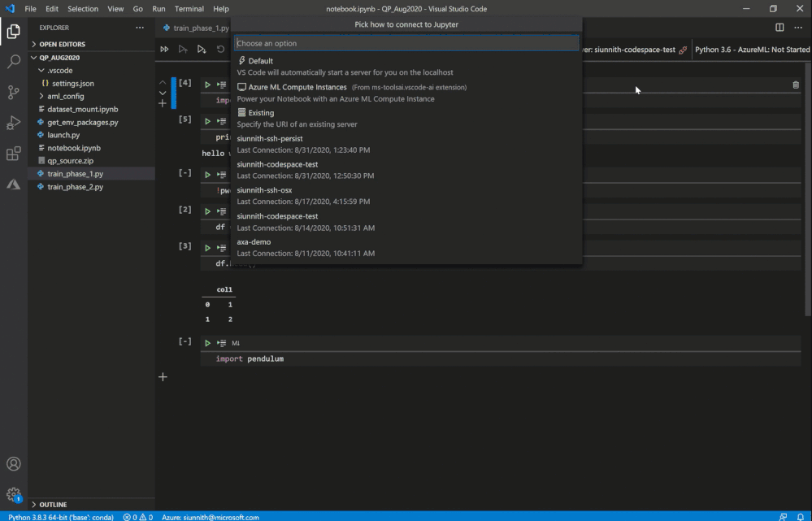Add a cell below the last cell
Viewport: 812px width, 521px height.
(163, 377)
